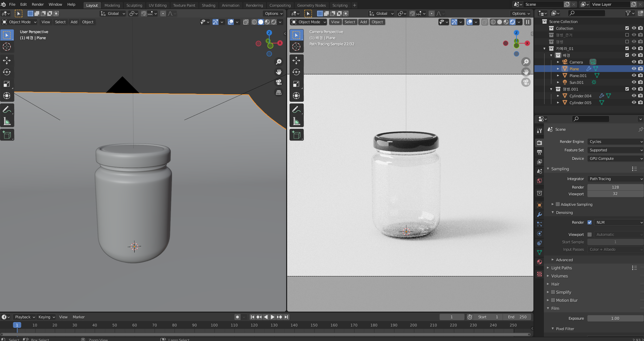Click the Render samples field 128
Viewport: 644px width, 341px height.
[615, 187]
